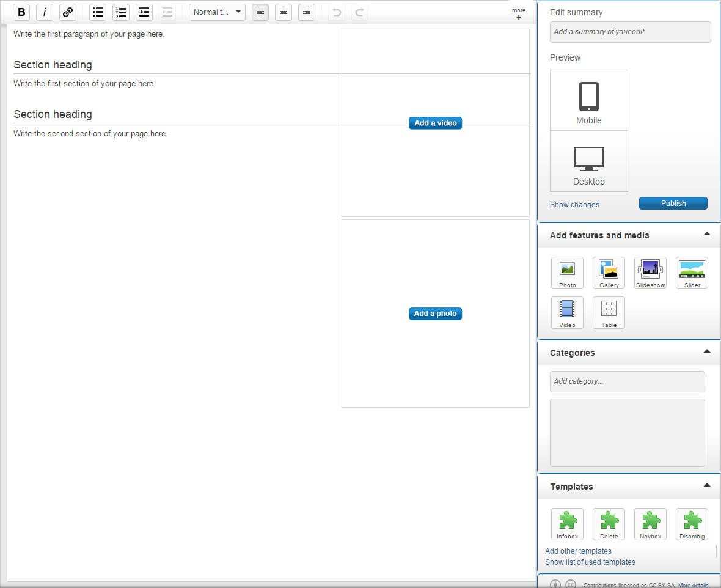Toggle bold formatting
Screen dimensions: 721x588
[21, 12]
